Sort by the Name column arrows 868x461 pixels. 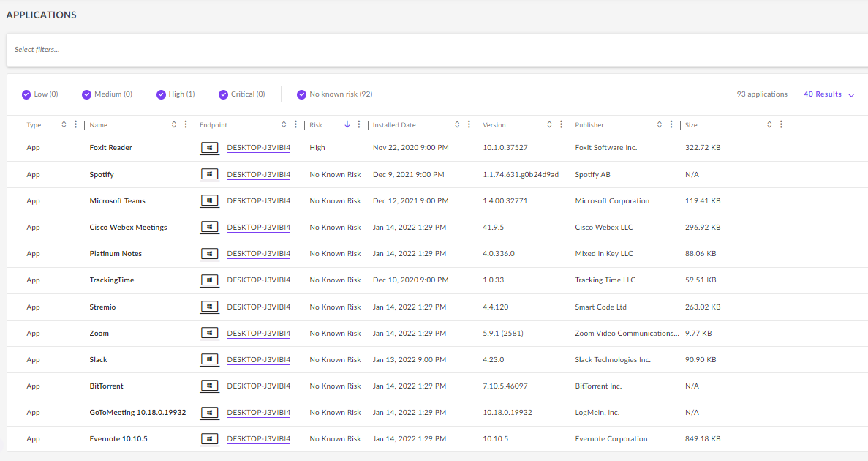pos(174,124)
